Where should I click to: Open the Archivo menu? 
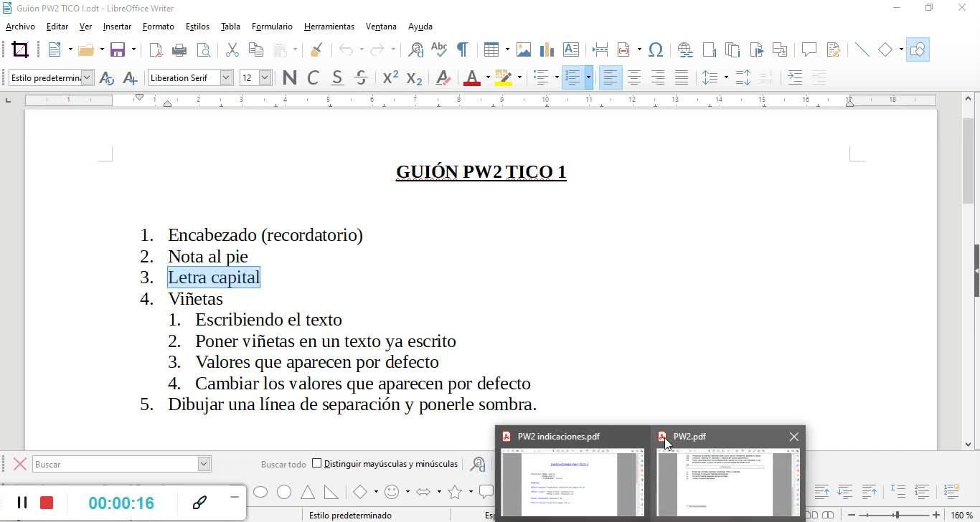pyautogui.click(x=20, y=27)
